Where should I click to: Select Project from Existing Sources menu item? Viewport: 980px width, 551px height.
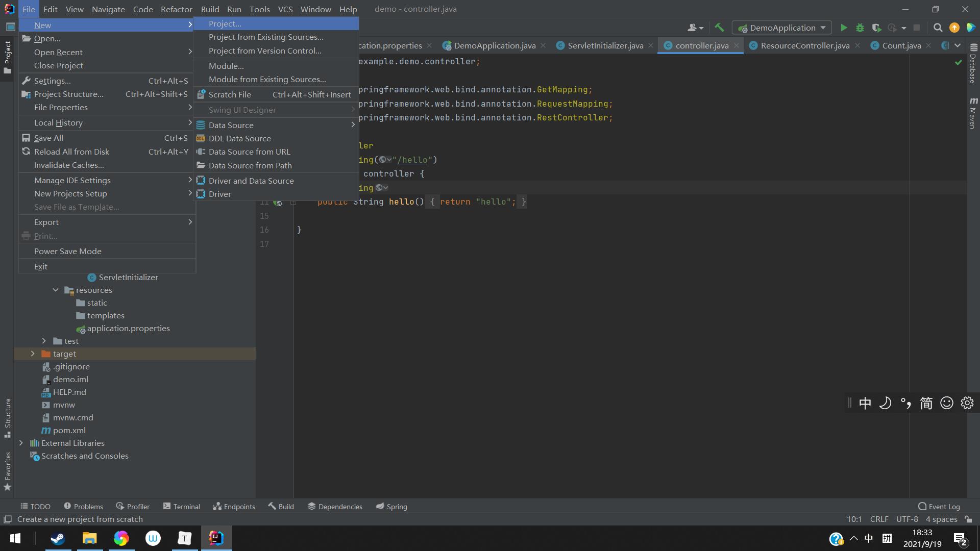coord(266,37)
